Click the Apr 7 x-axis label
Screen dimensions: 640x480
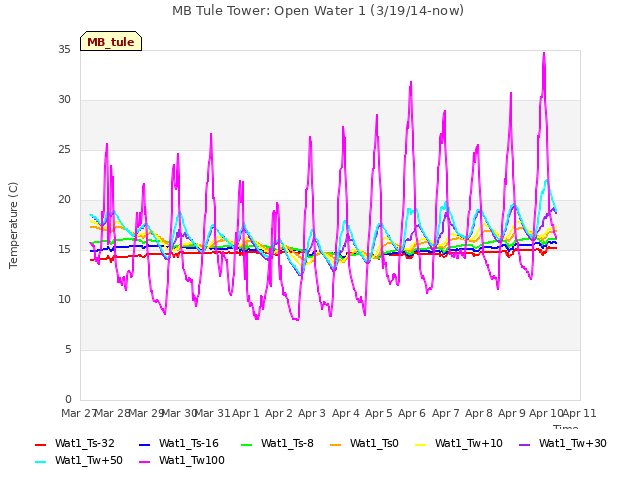click(446, 413)
